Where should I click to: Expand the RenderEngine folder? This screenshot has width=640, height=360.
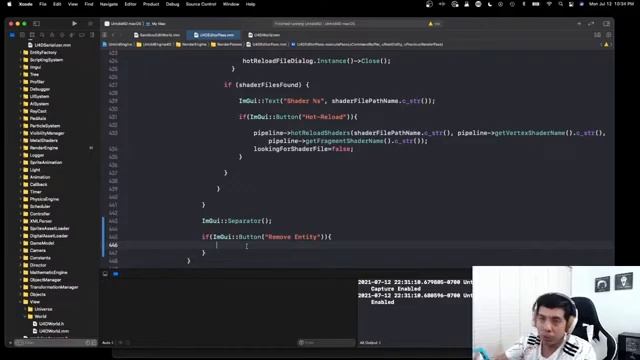[x=21, y=148]
